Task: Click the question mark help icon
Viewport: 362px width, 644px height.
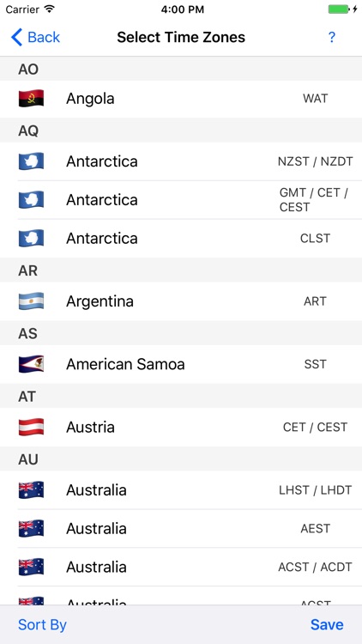Action: coord(332,38)
